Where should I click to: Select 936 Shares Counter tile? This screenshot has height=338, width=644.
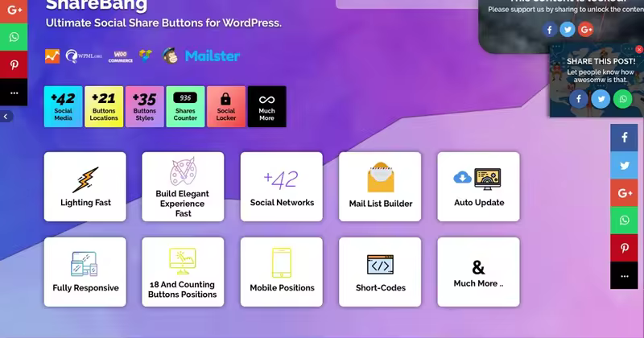pyautogui.click(x=185, y=106)
